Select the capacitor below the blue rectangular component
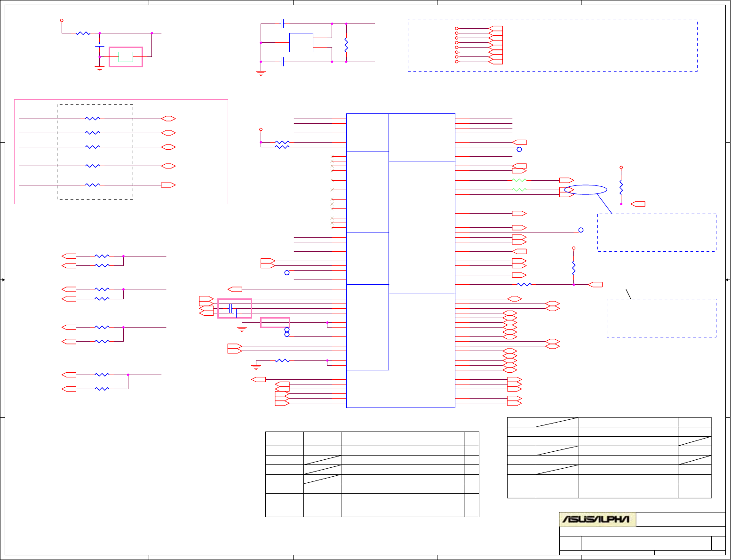This screenshot has height=560, width=731. [282, 62]
